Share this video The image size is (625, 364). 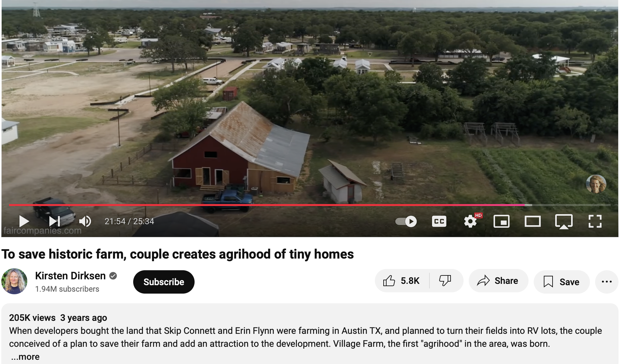(x=498, y=281)
